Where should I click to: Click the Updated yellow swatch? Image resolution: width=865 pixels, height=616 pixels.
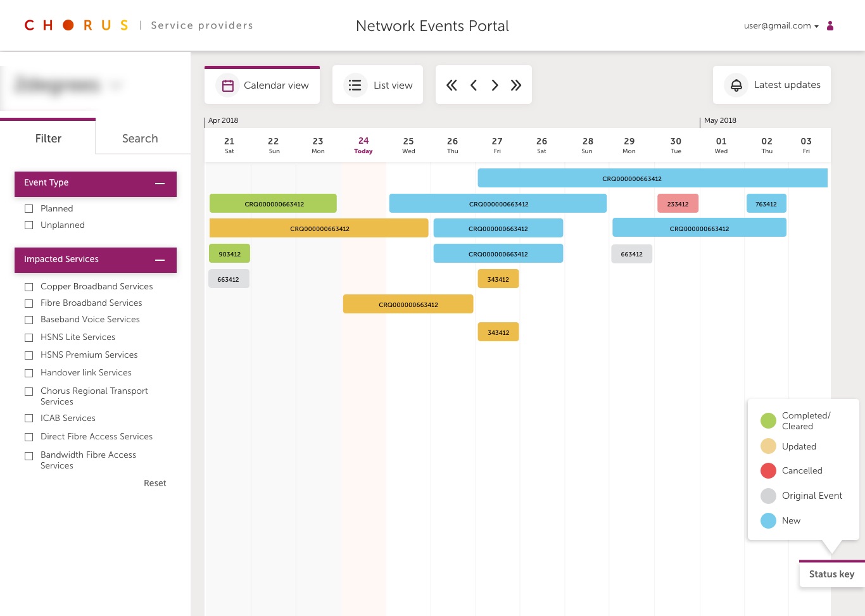[x=768, y=446]
